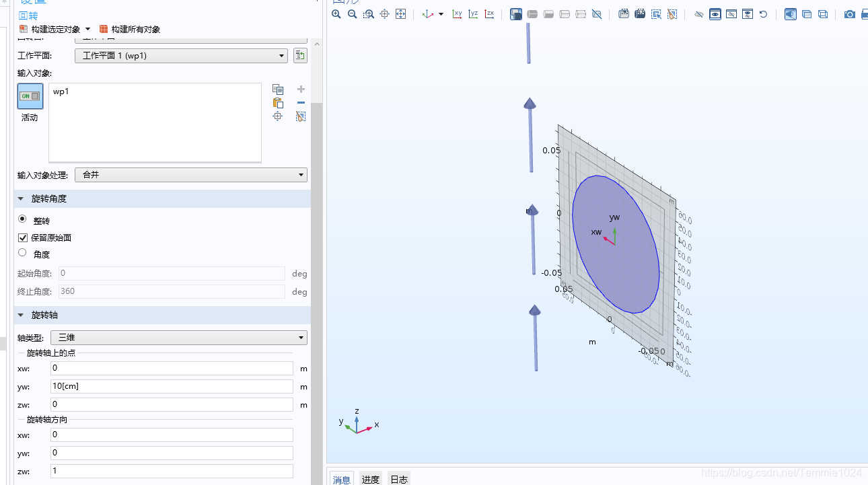Click the Hide Selected eye-slash icon

tap(699, 14)
